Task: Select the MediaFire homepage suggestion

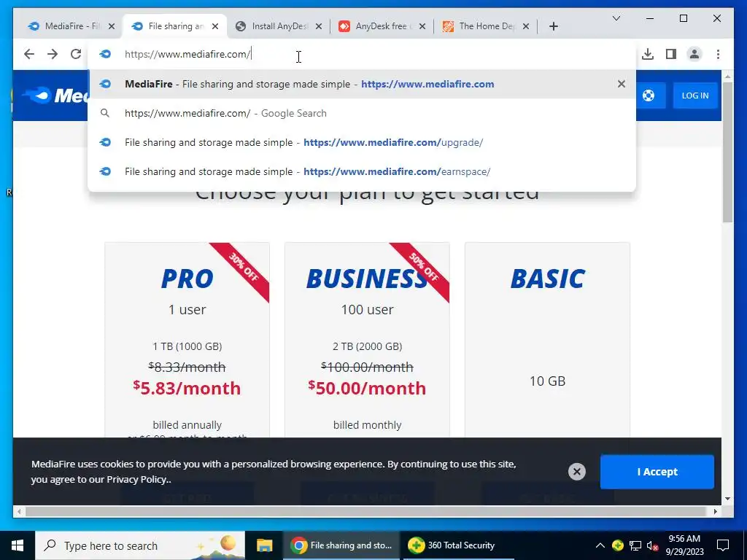Action: pyautogui.click(x=362, y=85)
